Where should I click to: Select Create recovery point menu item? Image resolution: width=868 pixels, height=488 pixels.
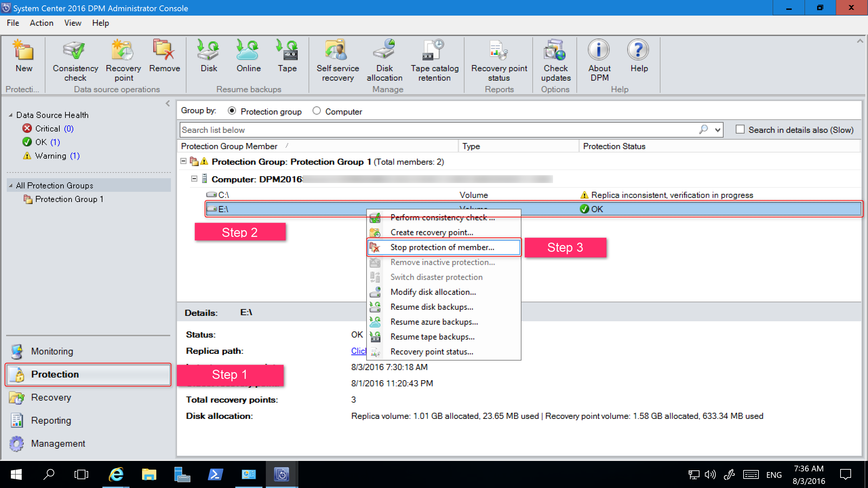pos(432,232)
